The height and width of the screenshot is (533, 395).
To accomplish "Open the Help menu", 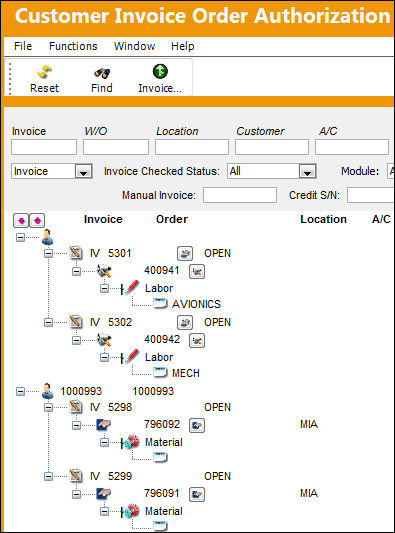I will click(183, 46).
